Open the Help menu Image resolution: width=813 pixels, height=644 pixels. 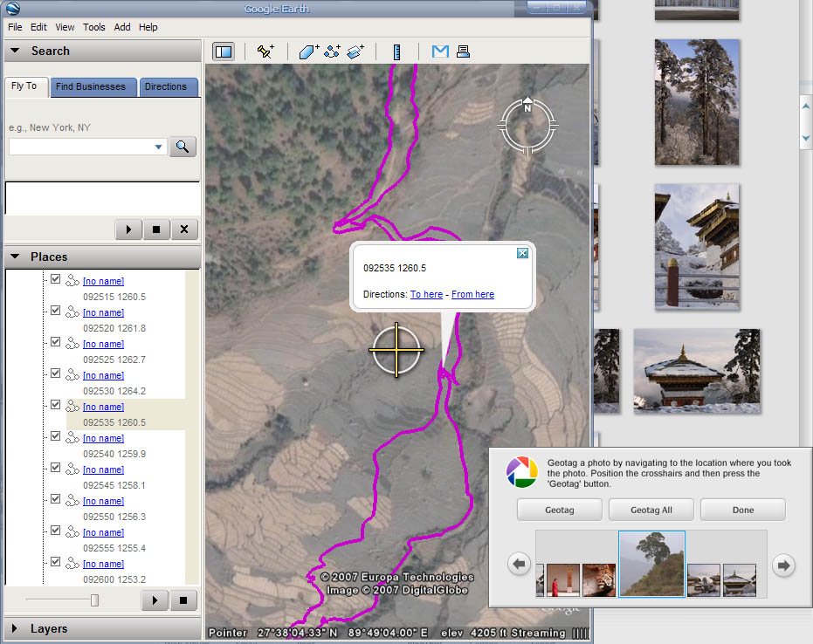tap(148, 27)
